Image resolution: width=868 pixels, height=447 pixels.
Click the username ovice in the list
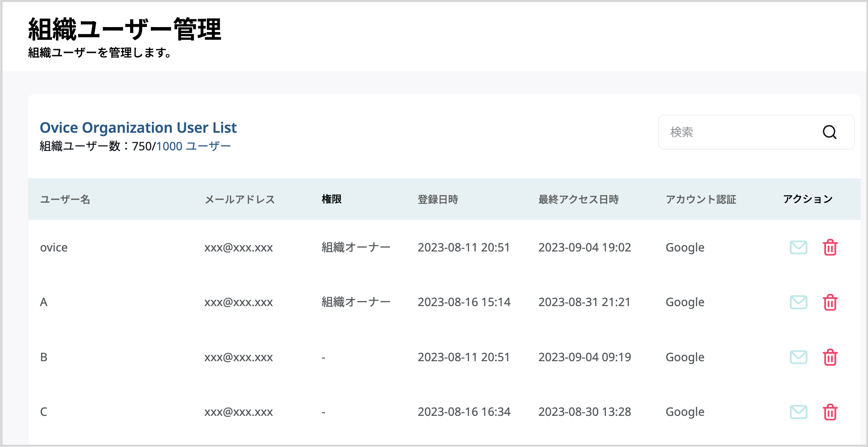54,247
